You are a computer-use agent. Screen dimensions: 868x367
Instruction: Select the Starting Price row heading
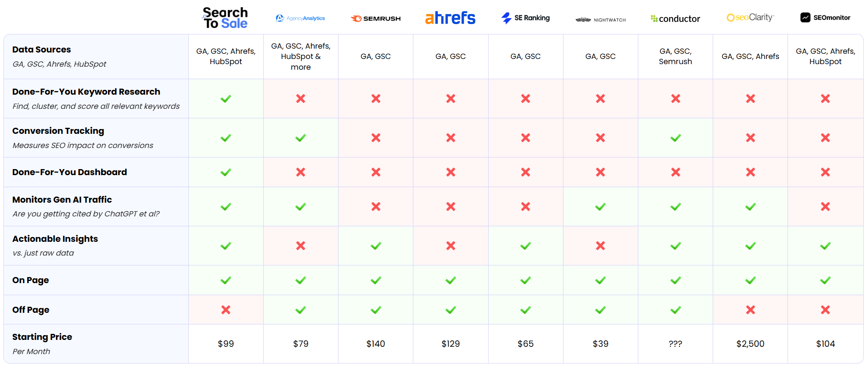(x=42, y=337)
